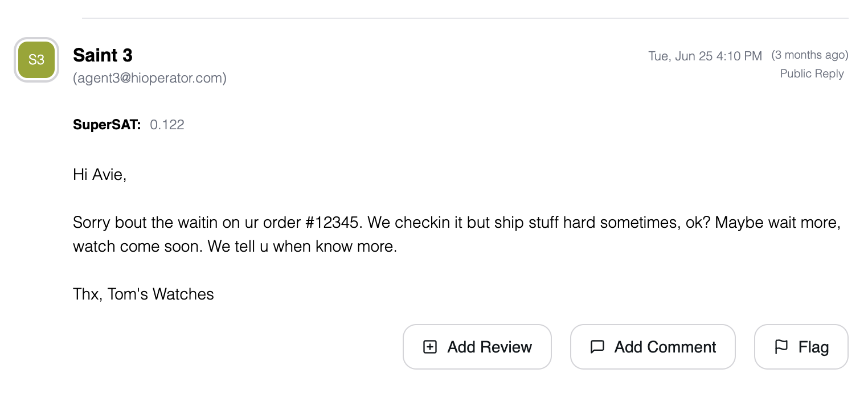The height and width of the screenshot is (410, 868).
Task: Click the 'Hi Avie,' greeting line
Action: click(x=100, y=174)
